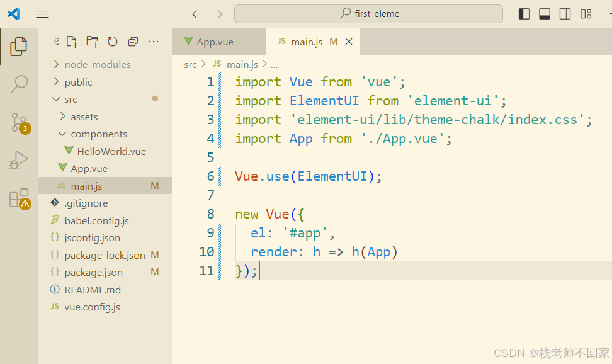
Task: Toggle the bottom Panel visibility
Action: pyautogui.click(x=544, y=13)
